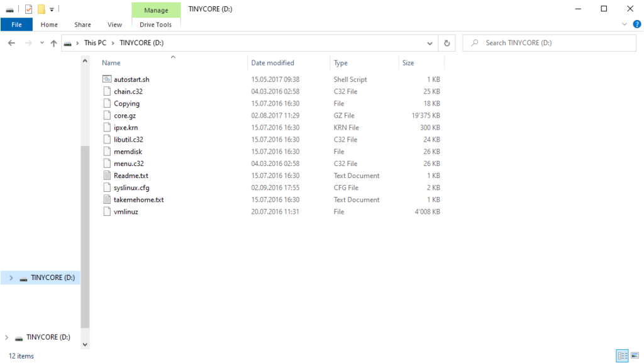Click the Refresh button beside address bar

tap(447, 43)
